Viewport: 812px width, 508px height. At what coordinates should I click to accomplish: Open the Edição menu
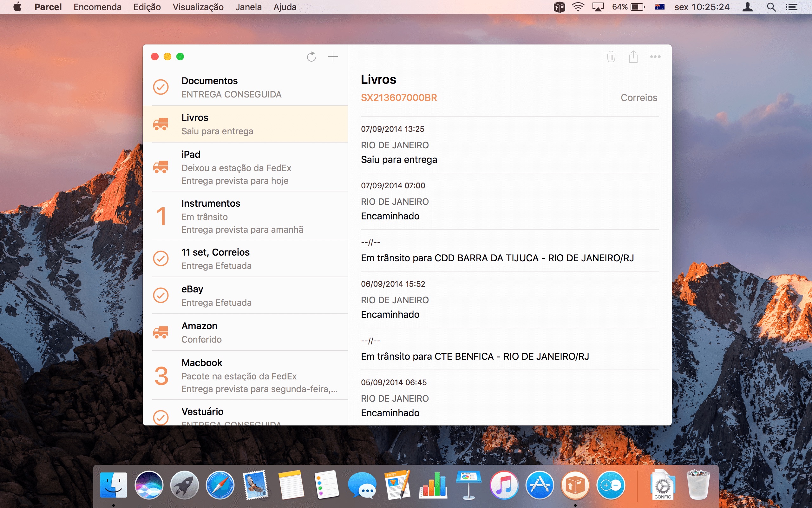[147, 7]
